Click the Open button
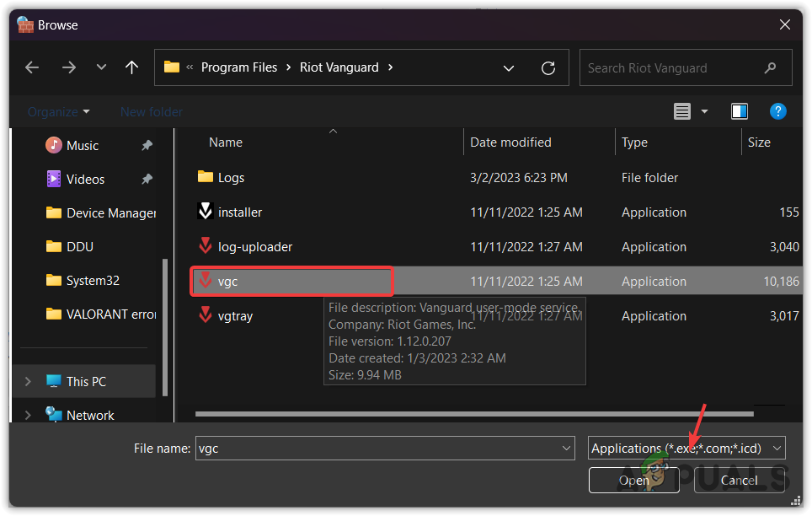The height and width of the screenshot is (516, 812). pyautogui.click(x=633, y=481)
